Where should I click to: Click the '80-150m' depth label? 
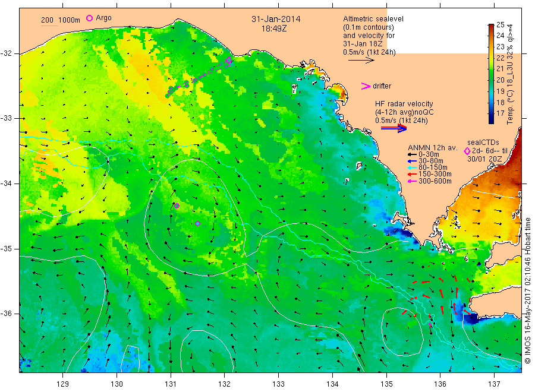pyautogui.click(x=433, y=167)
